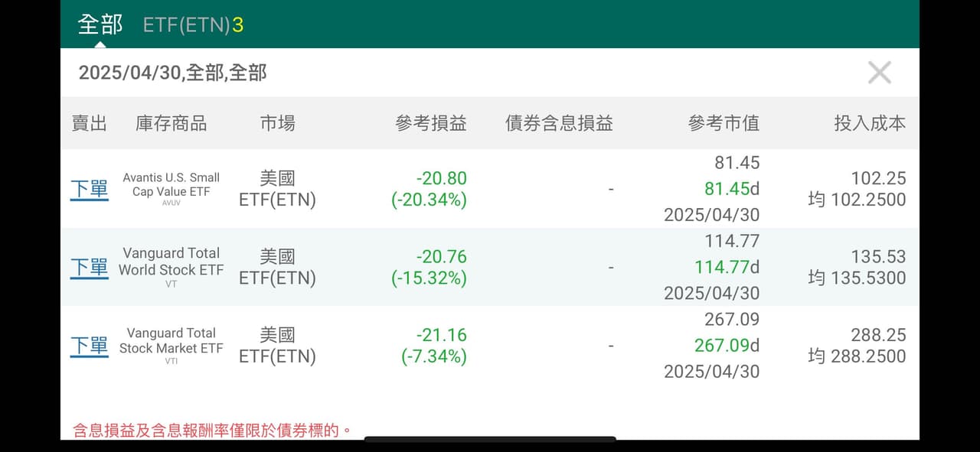The height and width of the screenshot is (452, 980).
Task: Tap 下單 link for Avantis U.S. Small Cap Value ETF
Action: [x=89, y=189]
